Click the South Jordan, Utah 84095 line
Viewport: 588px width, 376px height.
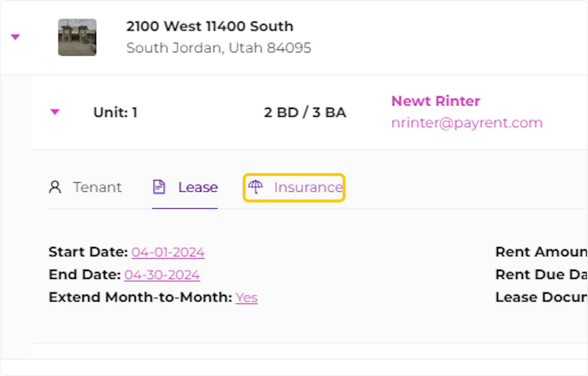219,48
